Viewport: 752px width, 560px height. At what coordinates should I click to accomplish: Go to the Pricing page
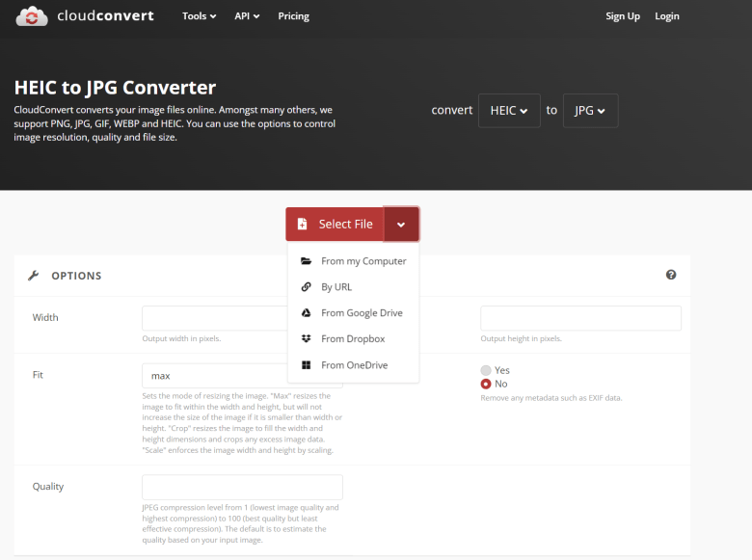[x=293, y=16]
